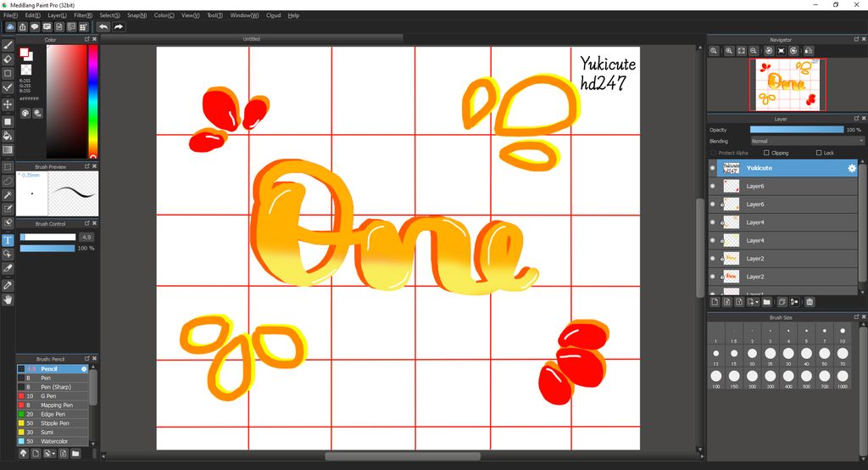Screen dimensions: 868x470
Task: Select the Sumi brush
Action: (53, 433)
